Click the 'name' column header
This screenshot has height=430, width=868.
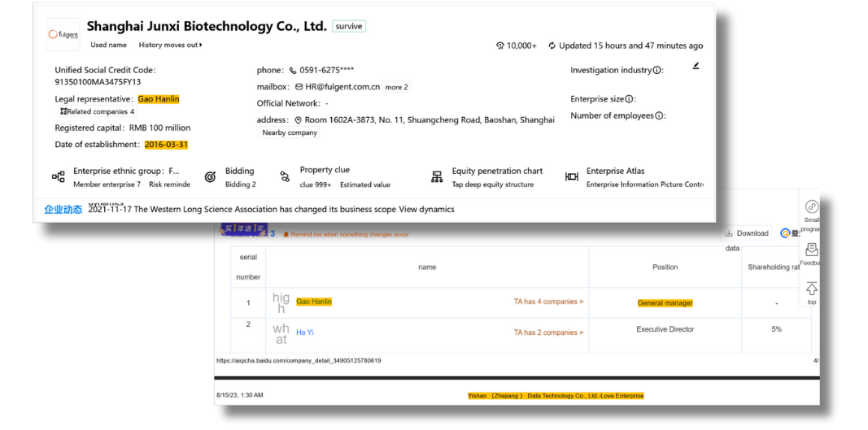[427, 267]
